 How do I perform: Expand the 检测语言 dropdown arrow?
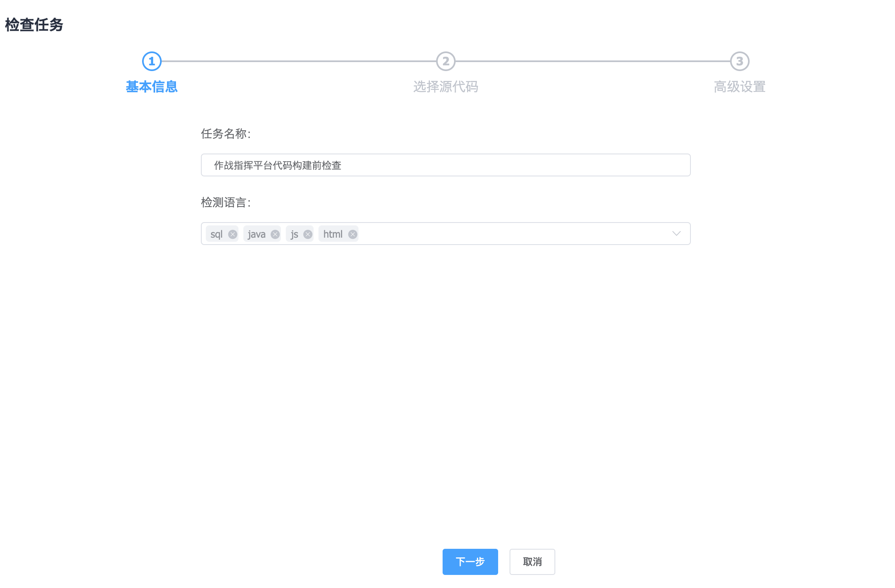point(677,234)
